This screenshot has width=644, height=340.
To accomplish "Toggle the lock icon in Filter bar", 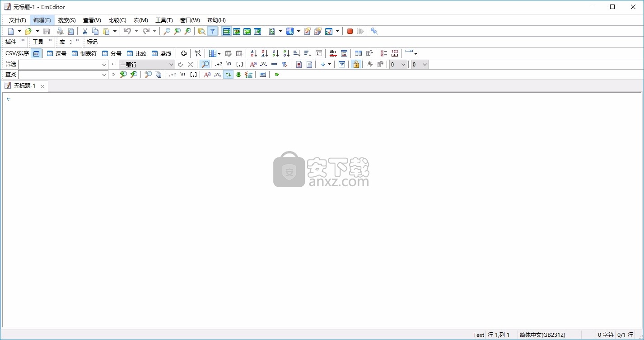I will (x=356, y=64).
